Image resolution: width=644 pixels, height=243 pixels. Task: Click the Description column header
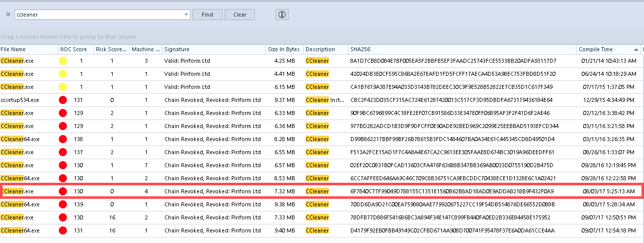click(x=320, y=49)
